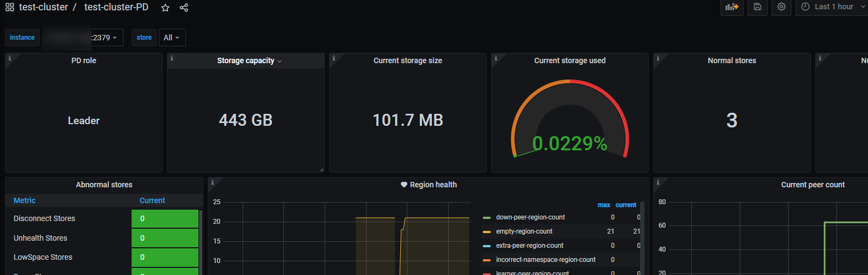Screen dimensions: 868x275
Task: Toggle extra-peer-region-count legend series
Action: coord(530,246)
